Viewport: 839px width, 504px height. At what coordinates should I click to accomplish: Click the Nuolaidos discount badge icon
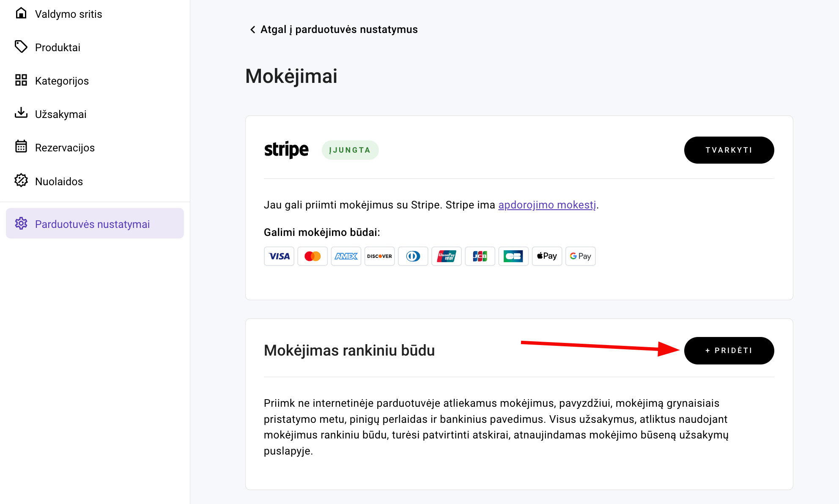pyautogui.click(x=21, y=181)
